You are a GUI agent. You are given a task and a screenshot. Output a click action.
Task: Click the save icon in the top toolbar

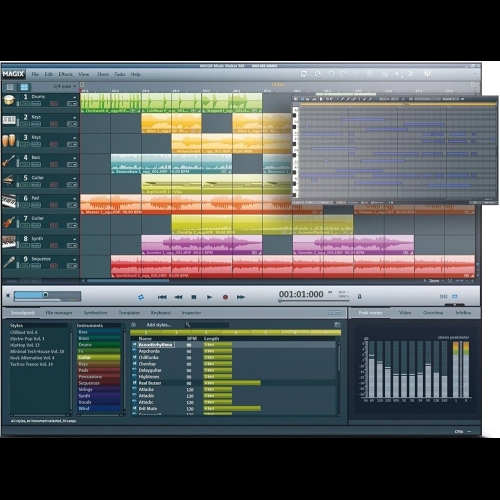coord(304,74)
